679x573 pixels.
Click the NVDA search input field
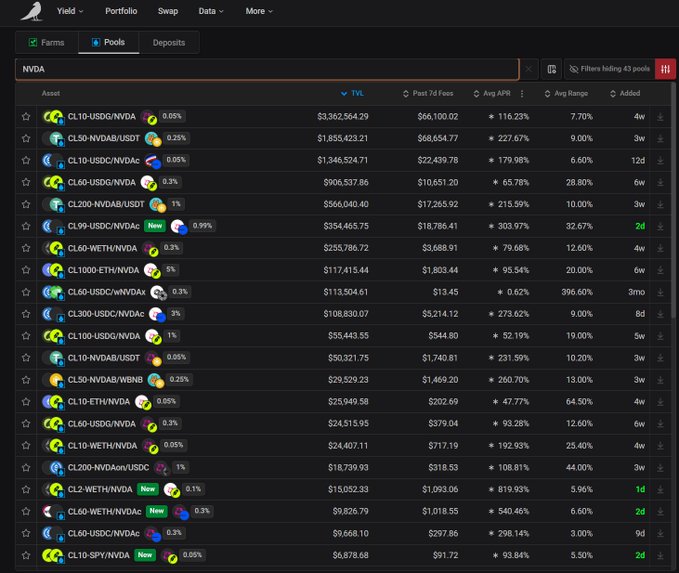point(267,69)
